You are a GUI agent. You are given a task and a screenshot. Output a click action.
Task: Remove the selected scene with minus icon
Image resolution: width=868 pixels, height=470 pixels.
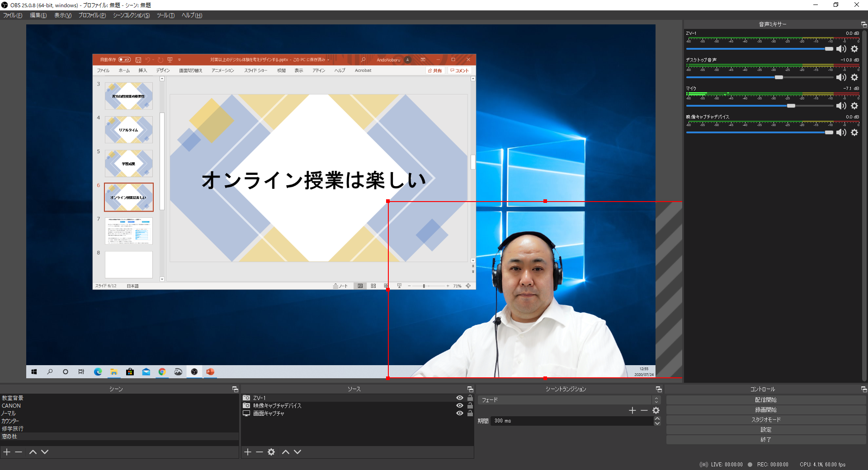click(19, 452)
